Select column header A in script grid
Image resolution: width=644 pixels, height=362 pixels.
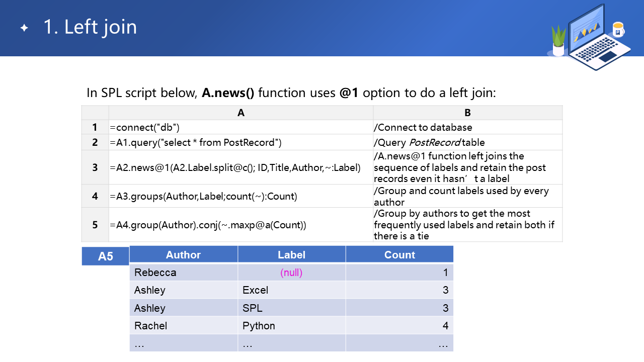pos(240,113)
